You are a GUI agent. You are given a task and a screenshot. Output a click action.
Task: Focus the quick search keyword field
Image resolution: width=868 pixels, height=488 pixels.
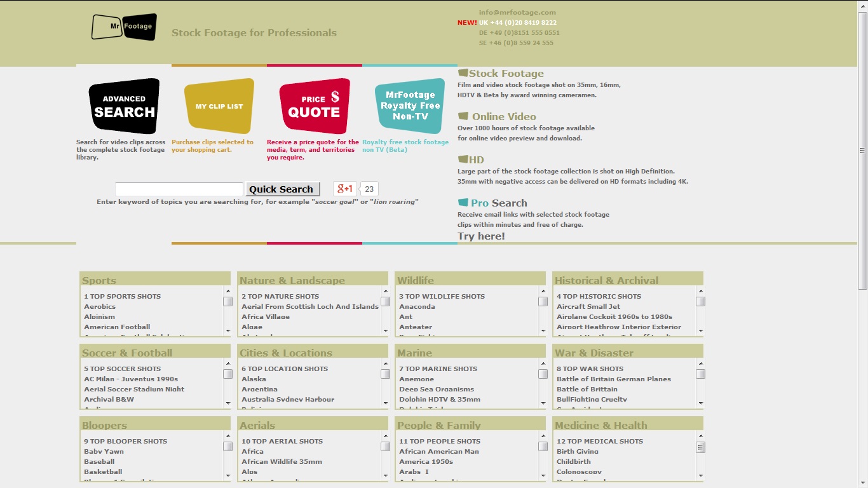point(179,189)
